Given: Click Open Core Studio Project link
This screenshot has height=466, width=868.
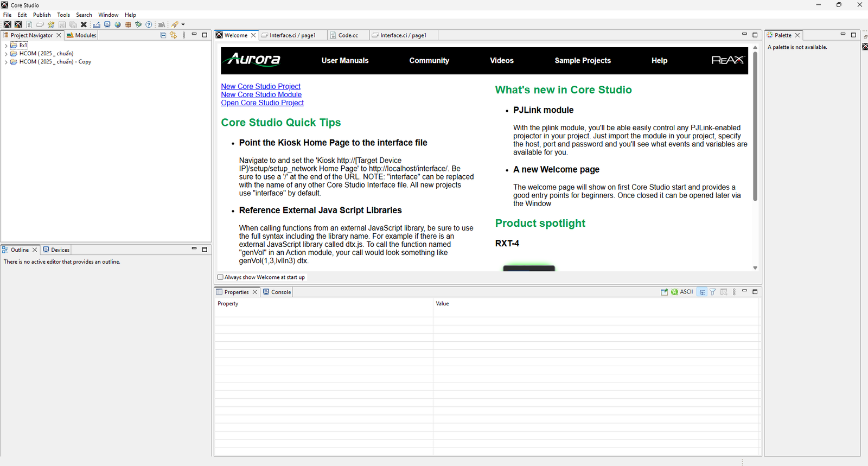Looking at the screenshot, I should click(262, 103).
